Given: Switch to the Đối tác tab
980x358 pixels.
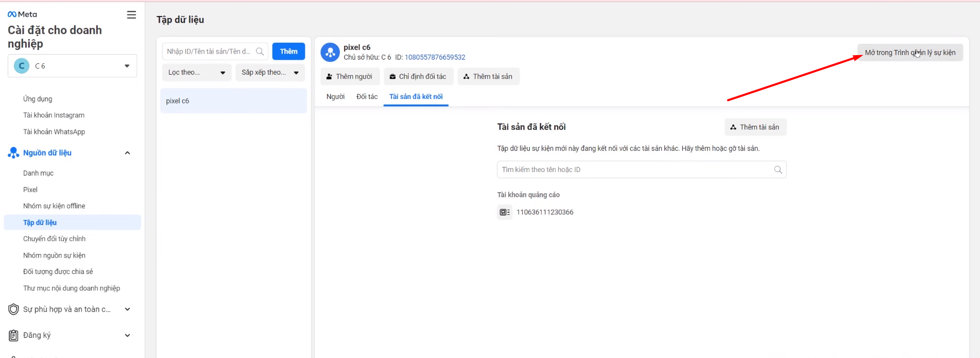Looking at the screenshot, I should click(367, 97).
